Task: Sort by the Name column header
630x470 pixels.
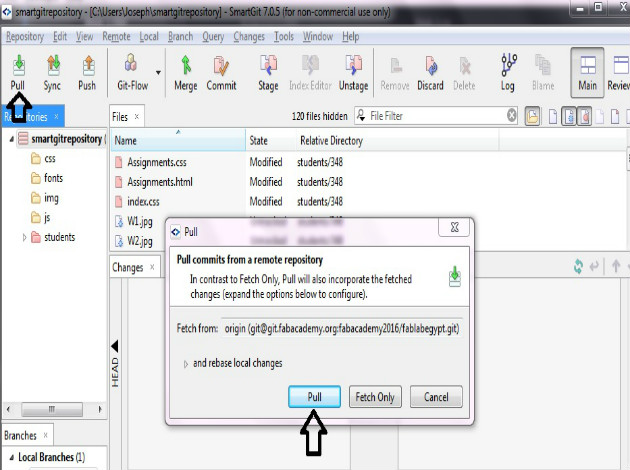Action: (x=178, y=141)
